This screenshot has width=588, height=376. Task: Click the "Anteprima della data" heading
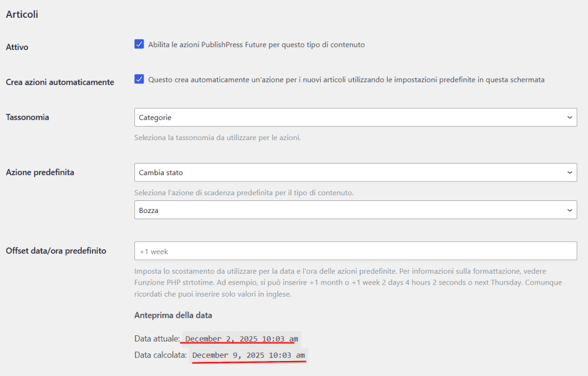(173, 315)
